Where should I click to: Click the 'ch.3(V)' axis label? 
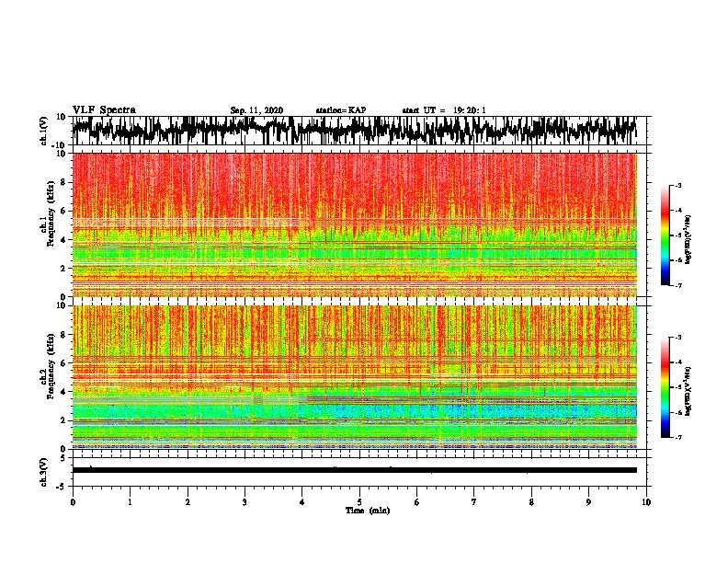44,472
